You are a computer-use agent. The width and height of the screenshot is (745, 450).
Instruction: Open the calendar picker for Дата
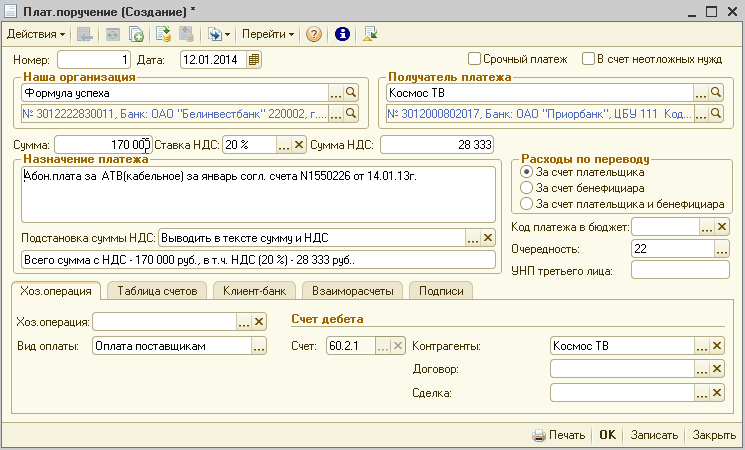[x=254, y=59]
